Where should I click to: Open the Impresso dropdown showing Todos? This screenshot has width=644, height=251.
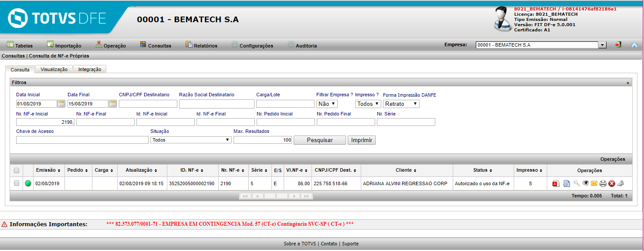point(368,104)
